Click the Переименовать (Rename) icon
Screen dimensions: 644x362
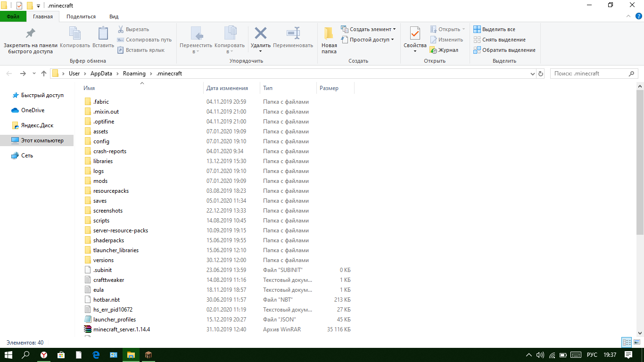[x=293, y=34]
